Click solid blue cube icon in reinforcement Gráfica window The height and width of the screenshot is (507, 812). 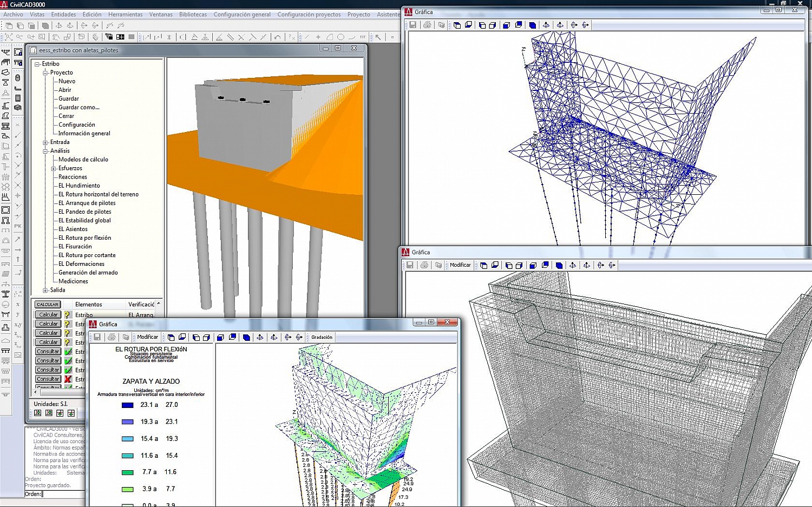pos(559,265)
